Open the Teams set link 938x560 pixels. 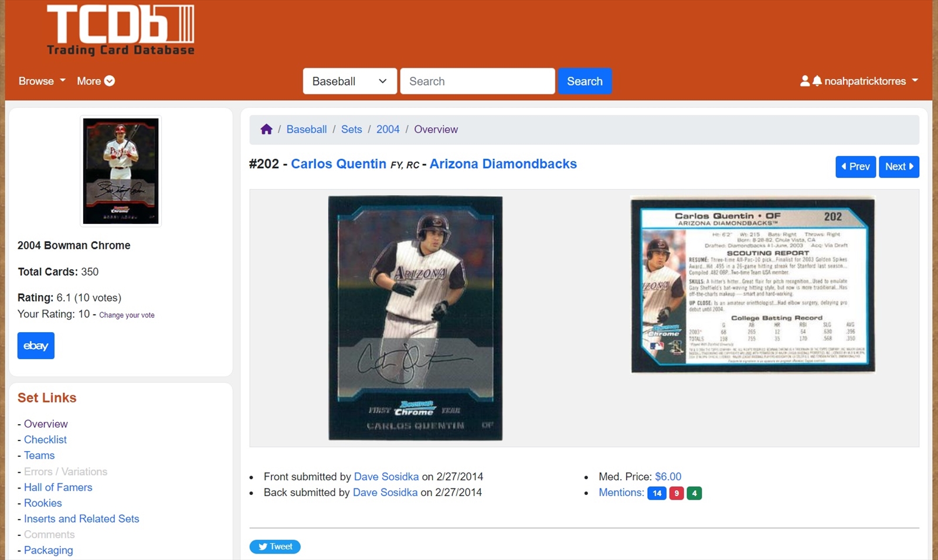pyautogui.click(x=39, y=455)
